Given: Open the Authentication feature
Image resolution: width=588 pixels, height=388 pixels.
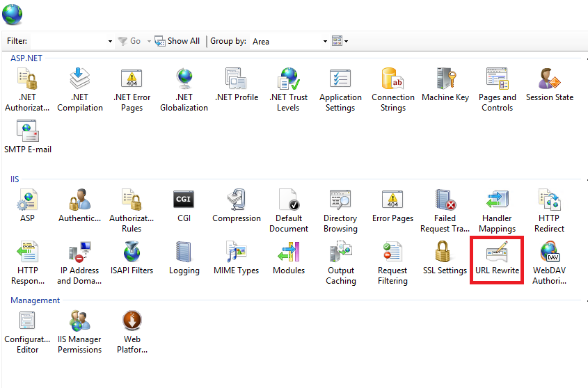Looking at the screenshot, I should coord(79,206).
